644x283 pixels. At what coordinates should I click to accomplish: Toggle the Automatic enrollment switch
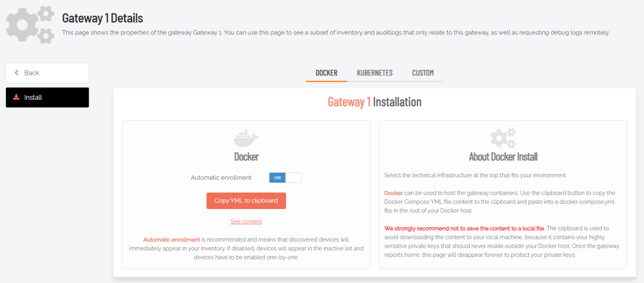[x=285, y=178]
